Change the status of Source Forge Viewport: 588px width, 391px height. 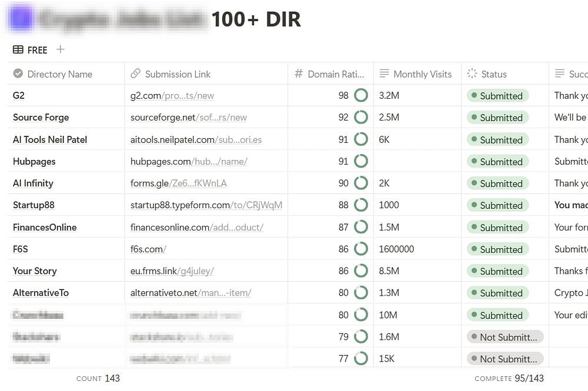497,118
